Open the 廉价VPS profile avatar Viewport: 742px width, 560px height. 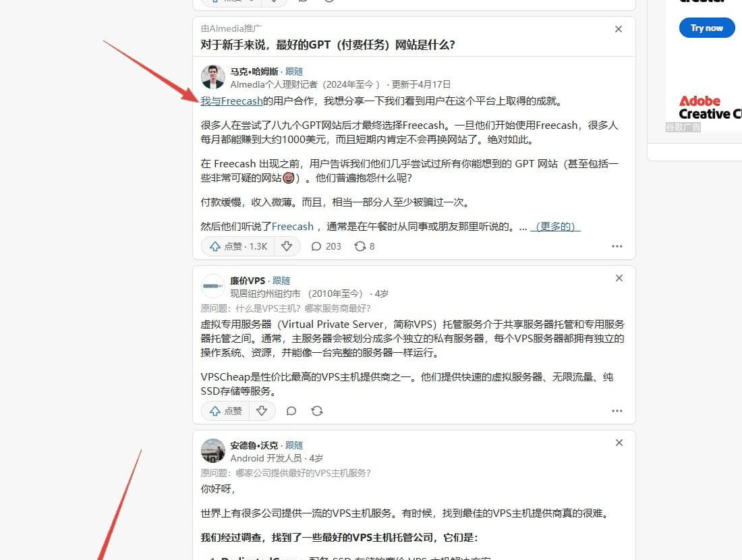tap(213, 286)
